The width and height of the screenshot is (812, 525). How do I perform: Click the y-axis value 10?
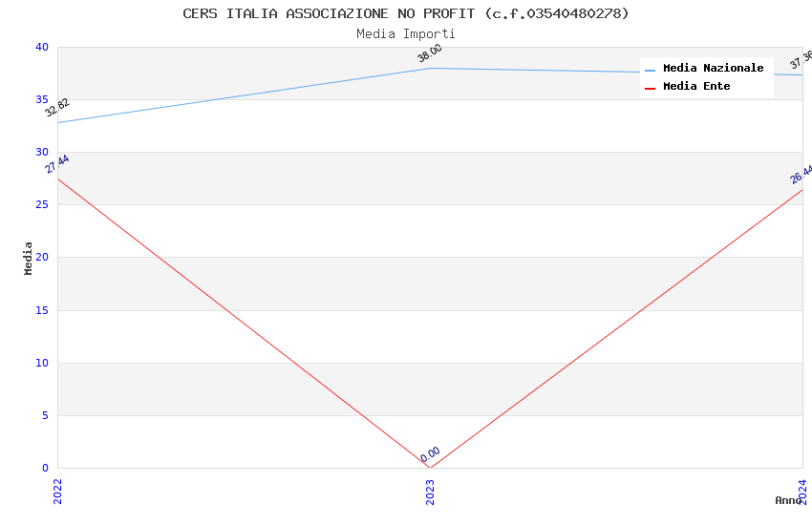(x=42, y=363)
